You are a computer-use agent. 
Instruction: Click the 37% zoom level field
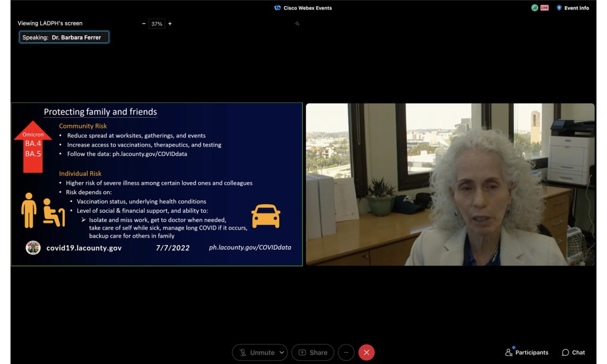[x=157, y=24]
